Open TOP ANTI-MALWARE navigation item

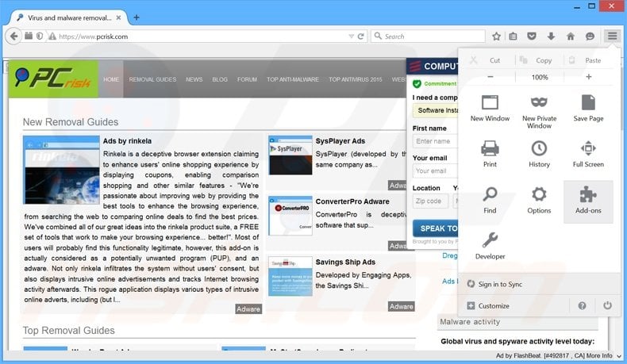point(293,79)
